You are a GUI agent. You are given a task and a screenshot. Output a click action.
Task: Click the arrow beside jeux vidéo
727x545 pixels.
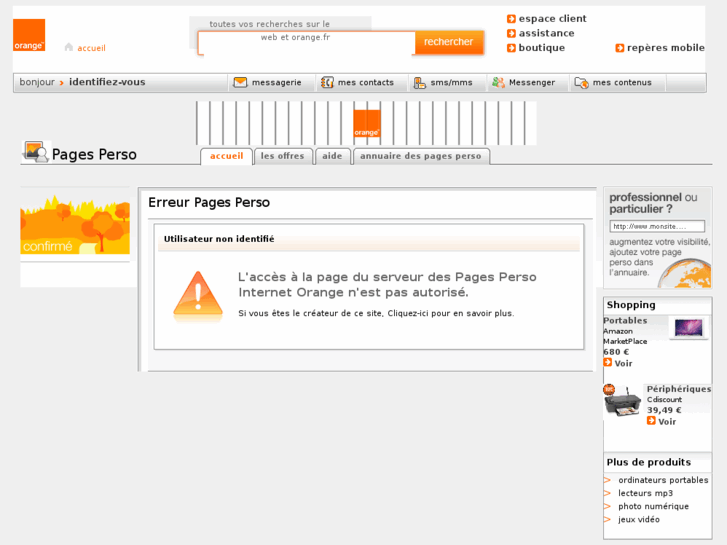607,519
